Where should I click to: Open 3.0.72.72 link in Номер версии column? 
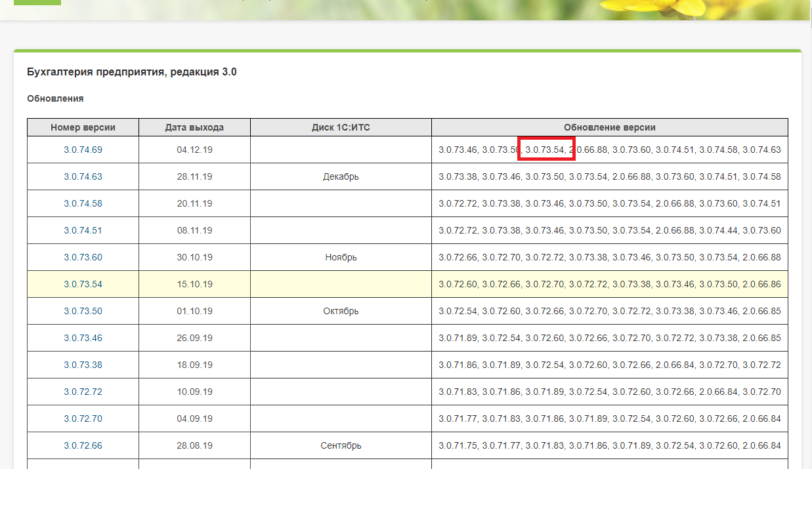pyautogui.click(x=83, y=392)
